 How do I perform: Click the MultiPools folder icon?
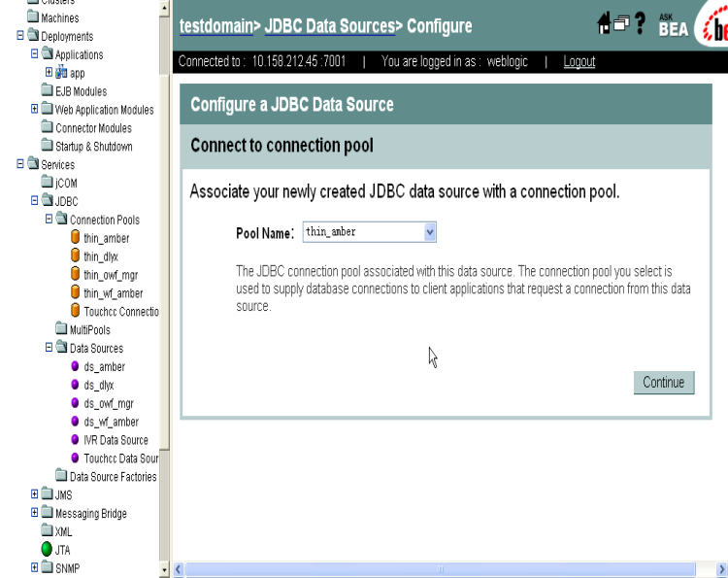[x=61, y=328]
